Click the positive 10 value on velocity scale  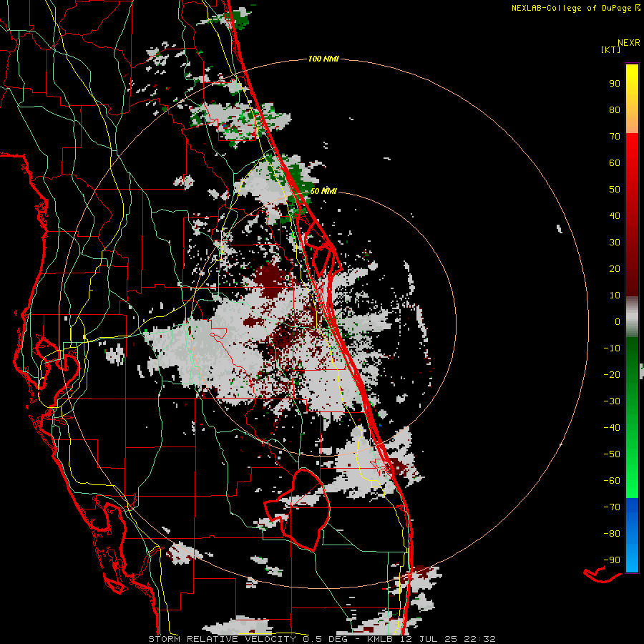tap(615, 296)
